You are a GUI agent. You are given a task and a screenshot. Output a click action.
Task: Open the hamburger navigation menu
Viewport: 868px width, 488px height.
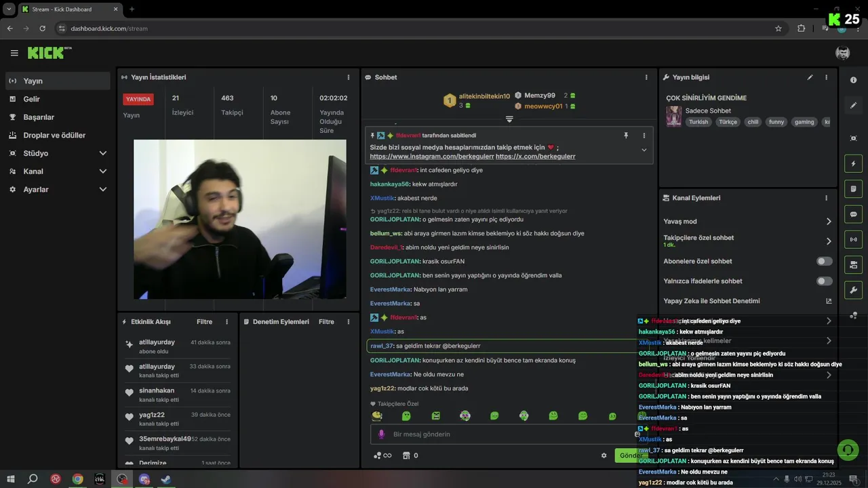tap(14, 53)
